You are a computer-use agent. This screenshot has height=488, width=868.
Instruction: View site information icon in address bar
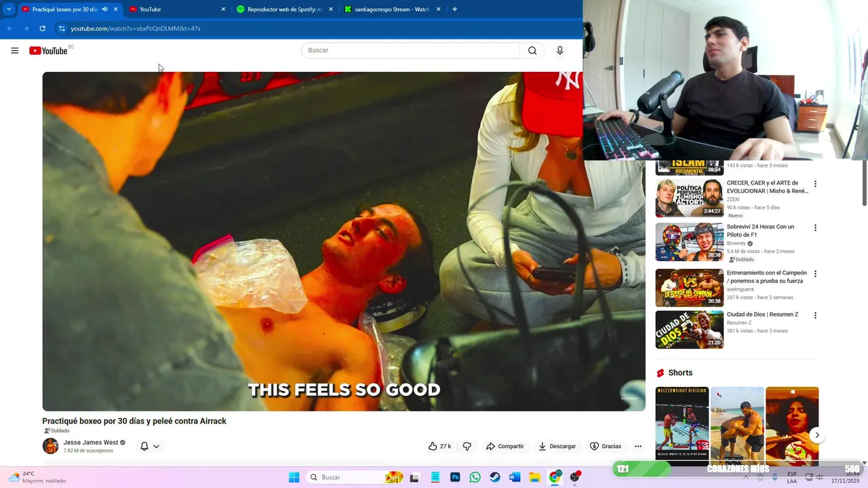pyautogui.click(x=62, y=28)
